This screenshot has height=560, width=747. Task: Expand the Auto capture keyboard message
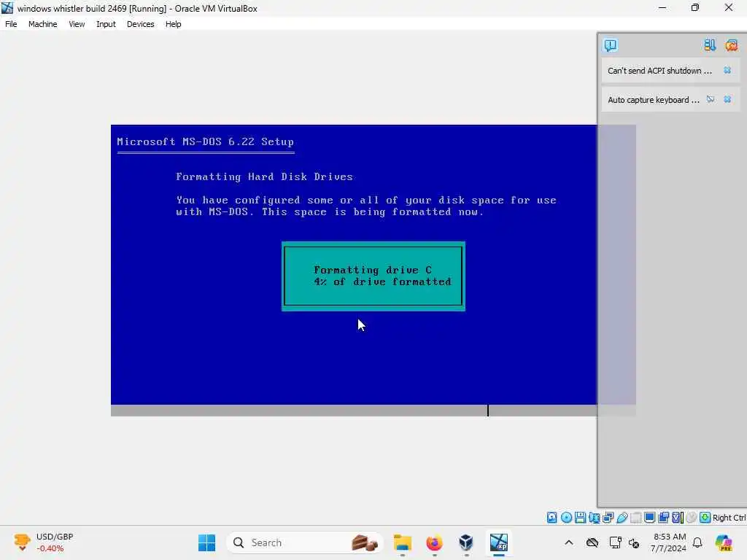point(653,99)
